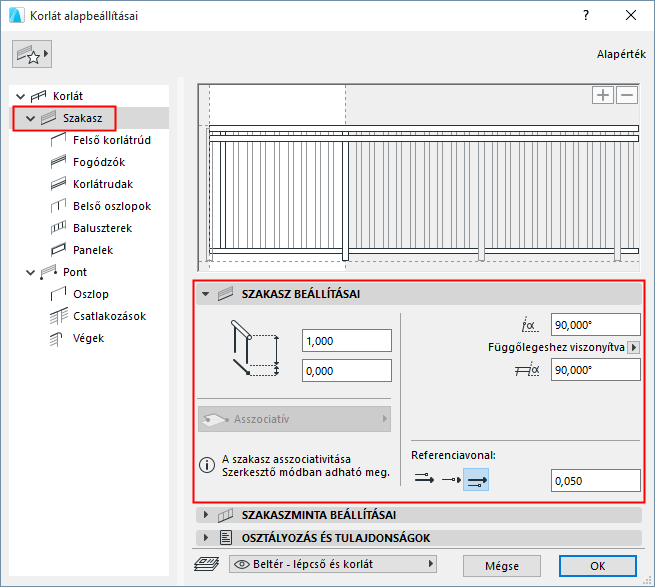Select third highlighted reference line option
The height and width of the screenshot is (587, 655).
pyautogui.click(x=476, y=480)
